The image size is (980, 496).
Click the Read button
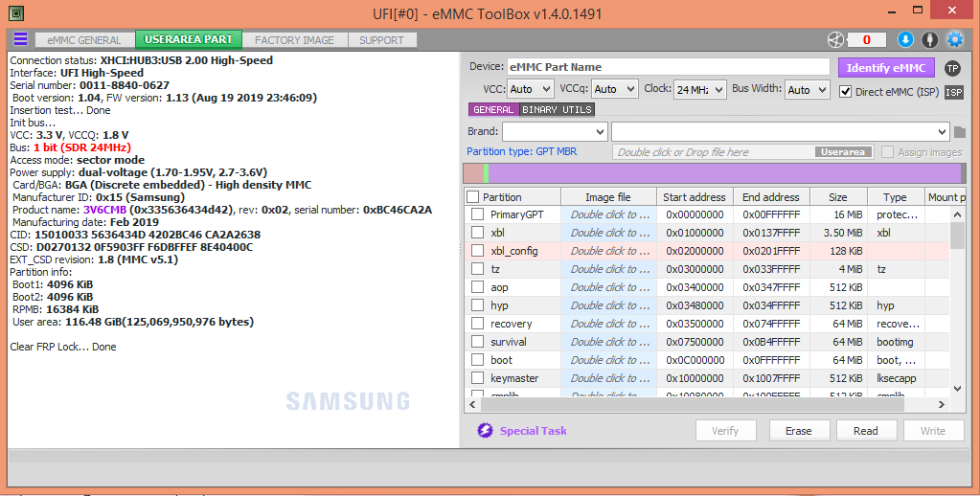866,430
